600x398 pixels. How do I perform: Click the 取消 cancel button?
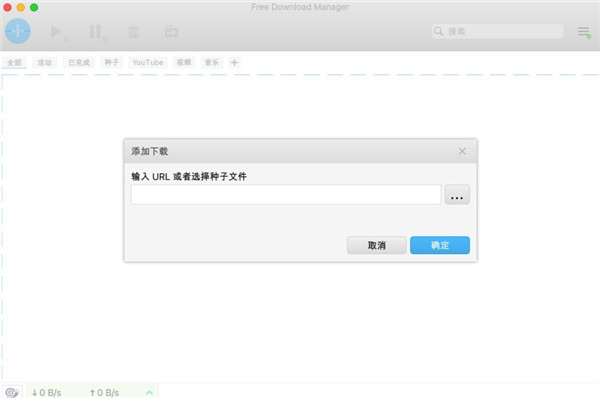coord(377,245)
